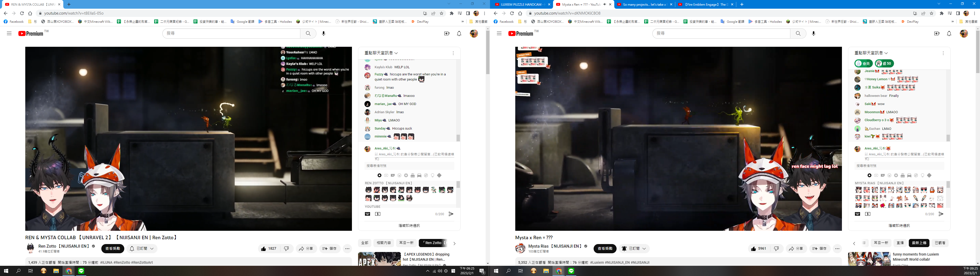Click 查看獎勵 button on Mysta Rias channel
The image size is (980, 276).
(605, 249)
